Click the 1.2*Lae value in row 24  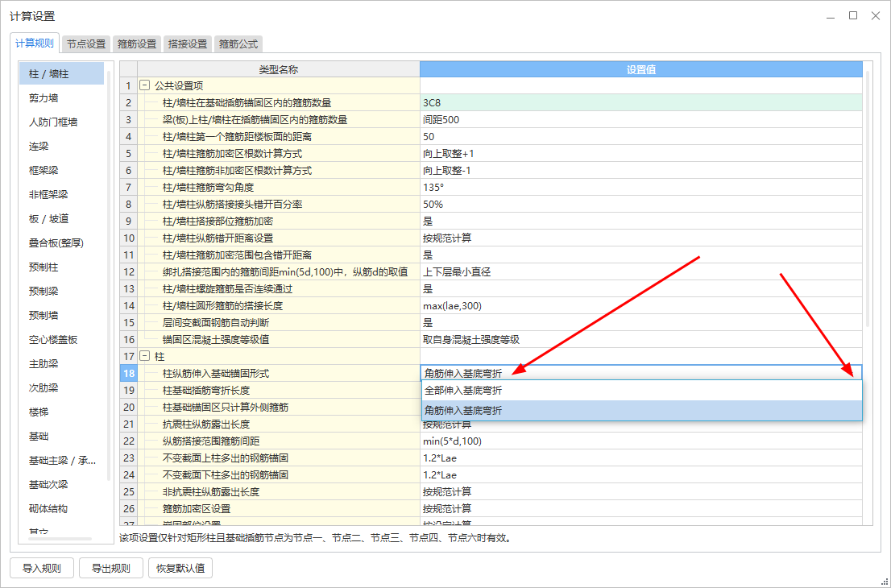[641, 475]
